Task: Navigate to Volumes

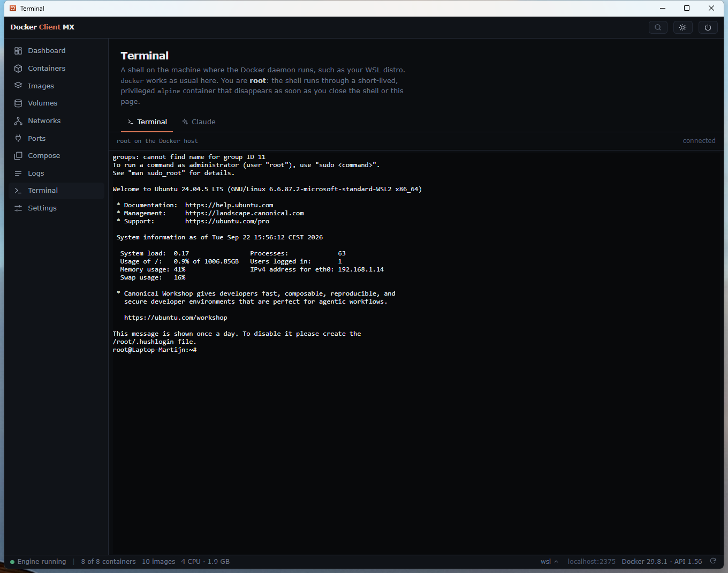Action: 56,103
